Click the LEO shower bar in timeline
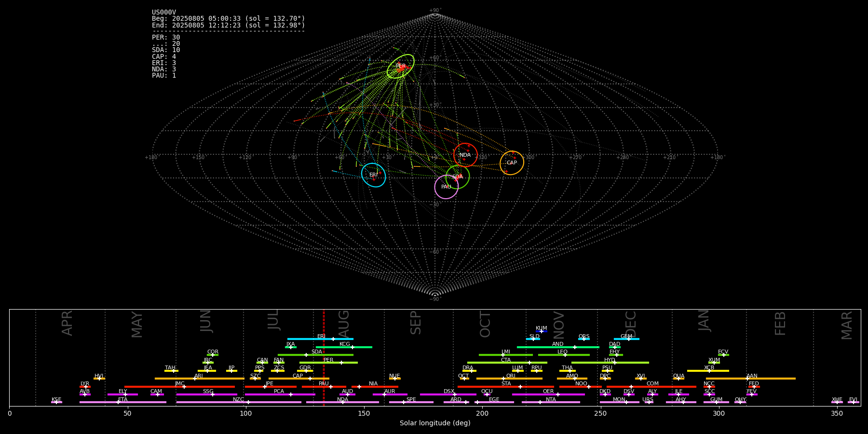This screenshot has width=868, height=434. 564,355
